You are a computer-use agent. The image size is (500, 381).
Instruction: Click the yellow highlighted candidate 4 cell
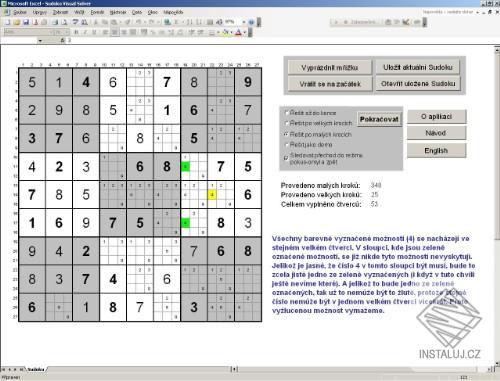(212, 194)
